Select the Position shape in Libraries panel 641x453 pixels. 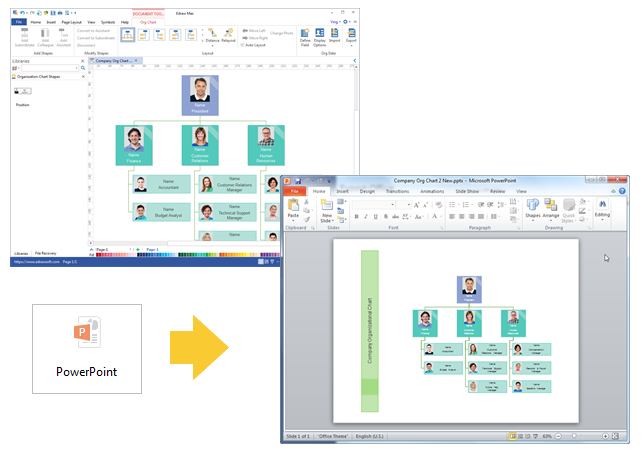22,91
